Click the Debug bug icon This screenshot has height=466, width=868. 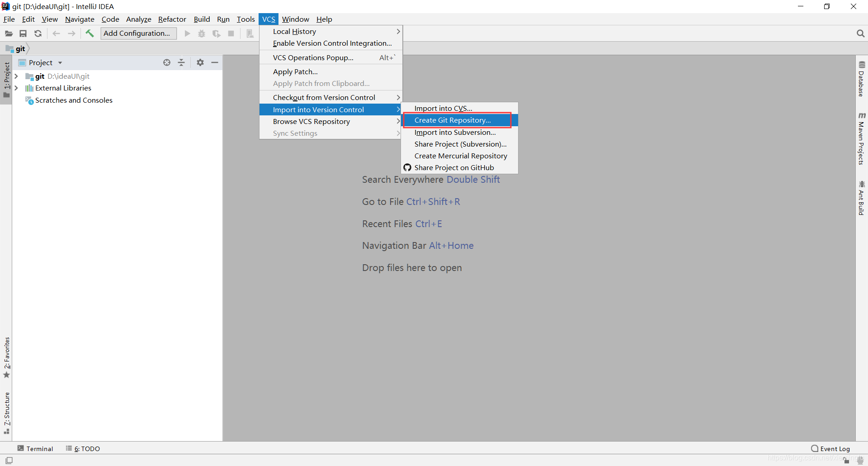click(202, 33)
